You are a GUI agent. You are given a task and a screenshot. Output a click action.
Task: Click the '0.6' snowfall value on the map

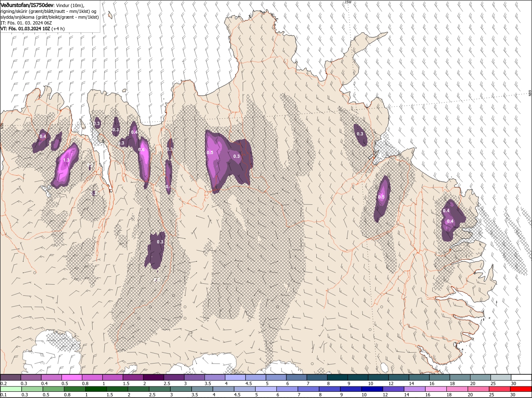[141, 150]
